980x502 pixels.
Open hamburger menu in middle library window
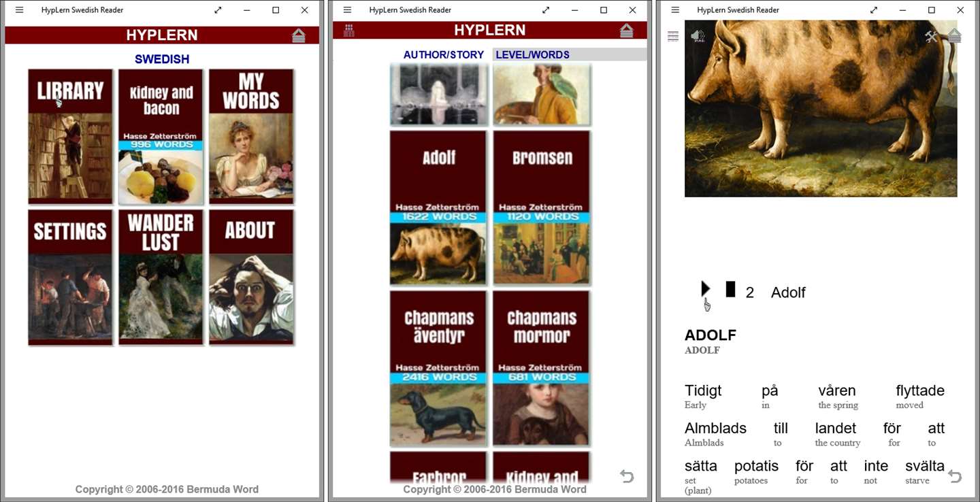347,10
